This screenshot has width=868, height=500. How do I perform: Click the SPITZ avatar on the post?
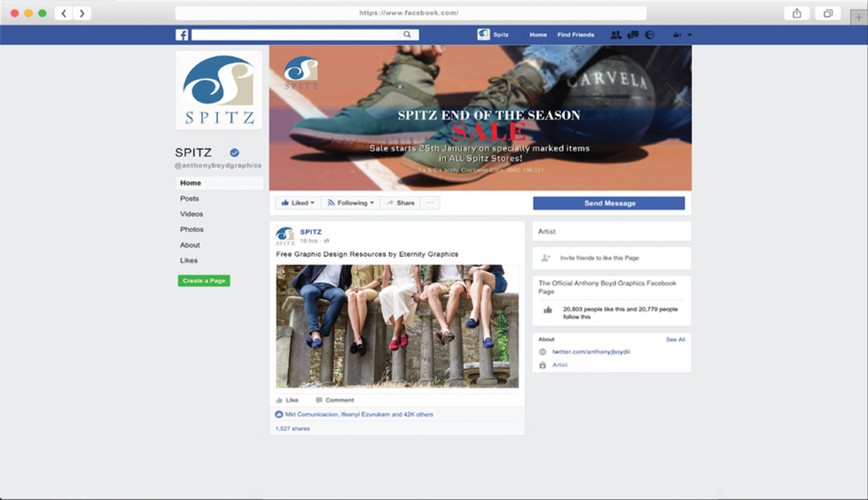[285, 237]
